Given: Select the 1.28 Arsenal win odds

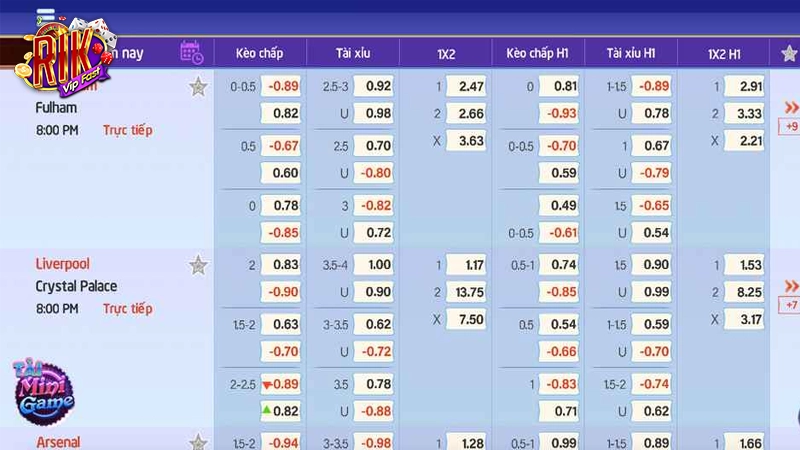Looking at the screenshot, I should 466,442.
